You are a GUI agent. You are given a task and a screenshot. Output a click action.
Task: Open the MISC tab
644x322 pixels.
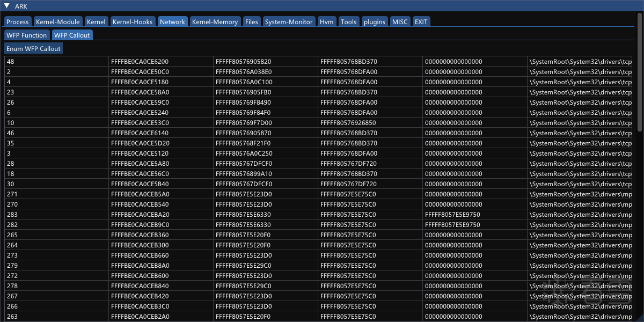[400, 22]
